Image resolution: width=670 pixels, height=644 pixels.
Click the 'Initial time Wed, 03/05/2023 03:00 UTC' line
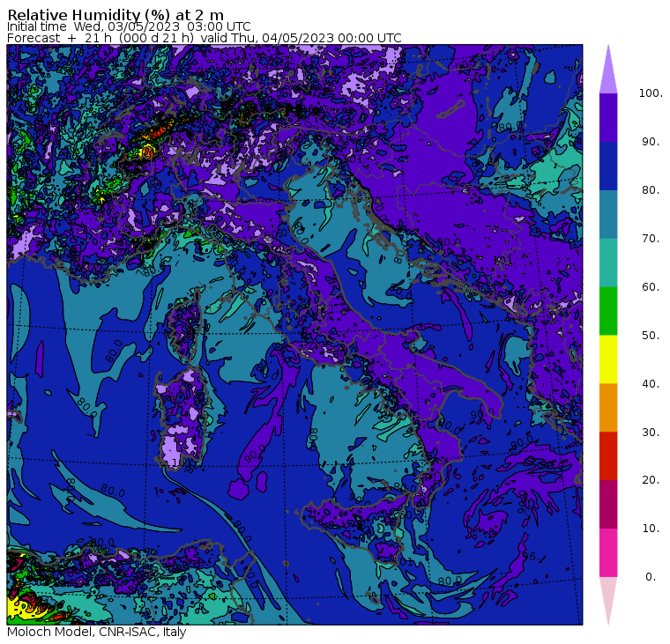pos(129,26)
